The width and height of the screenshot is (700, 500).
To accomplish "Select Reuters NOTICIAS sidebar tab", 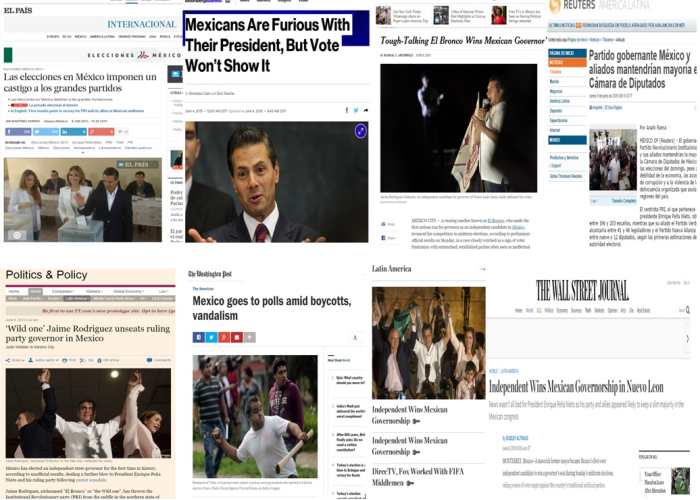I will pyautogui.click(x=567, y=62).
